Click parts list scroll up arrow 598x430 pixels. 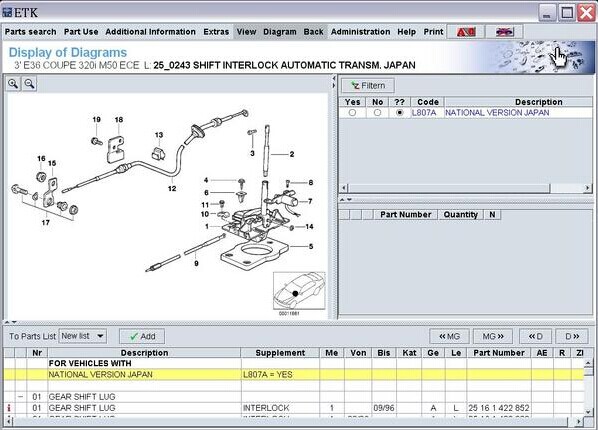click(588, 363)
